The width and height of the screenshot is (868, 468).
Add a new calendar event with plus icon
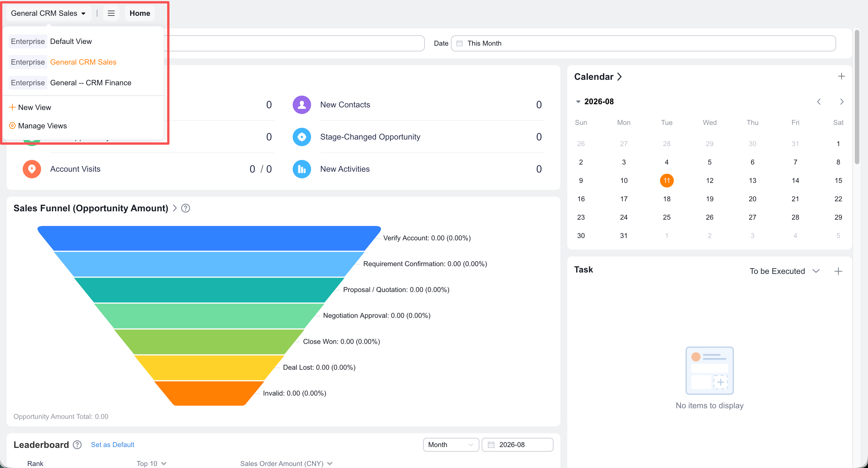pyautogui.click(x=841, y=76)
